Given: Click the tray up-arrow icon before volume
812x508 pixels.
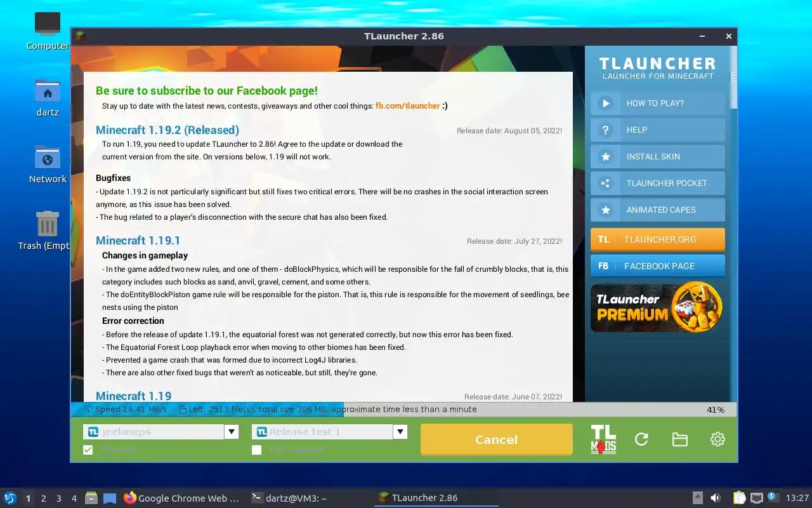Looking at the screenshot, I should coord(697,498).
